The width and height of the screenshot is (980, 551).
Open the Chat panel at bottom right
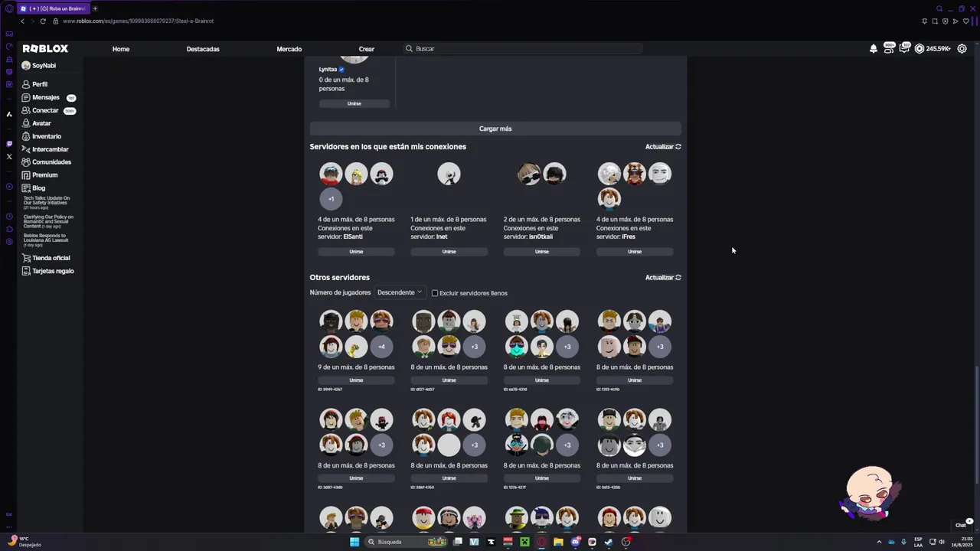pyautogui.click(x=962, y=525)
